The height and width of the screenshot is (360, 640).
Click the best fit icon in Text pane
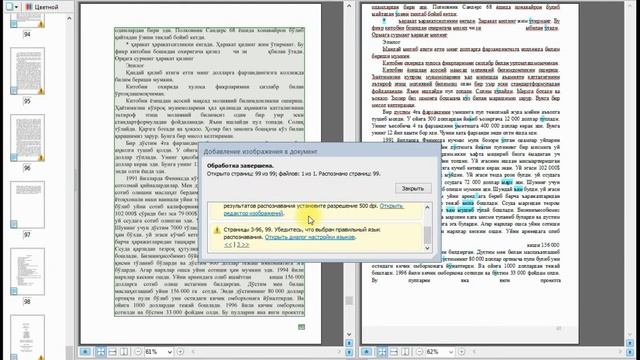pos(382,351)
